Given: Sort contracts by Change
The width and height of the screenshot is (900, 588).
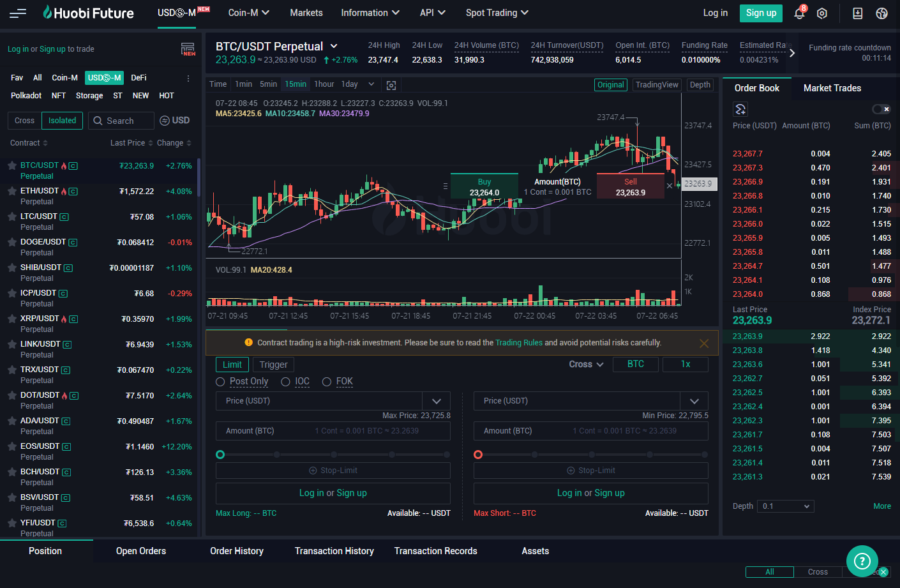Looking at the screenshot, I should (x=174, y=143).
